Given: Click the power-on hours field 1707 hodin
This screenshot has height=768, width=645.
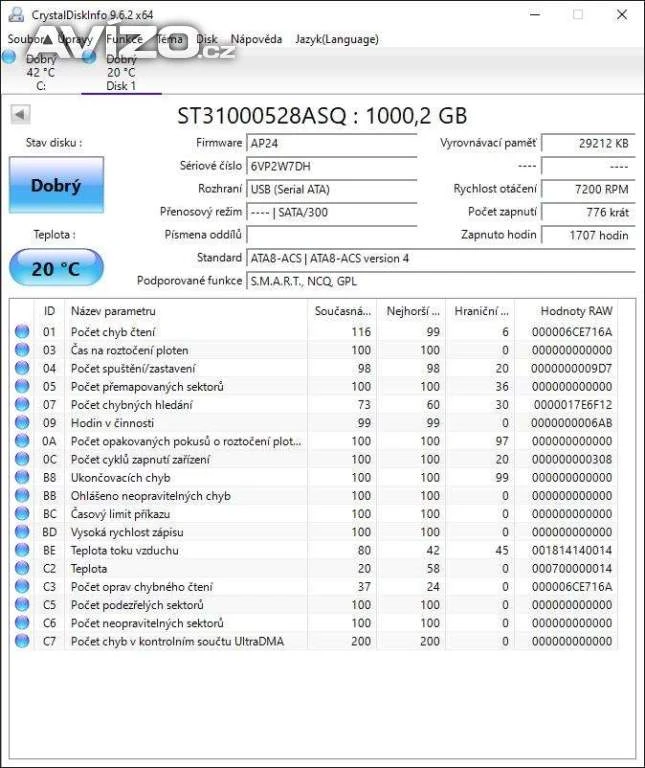Looking at the screenshot, I should 588,236.
